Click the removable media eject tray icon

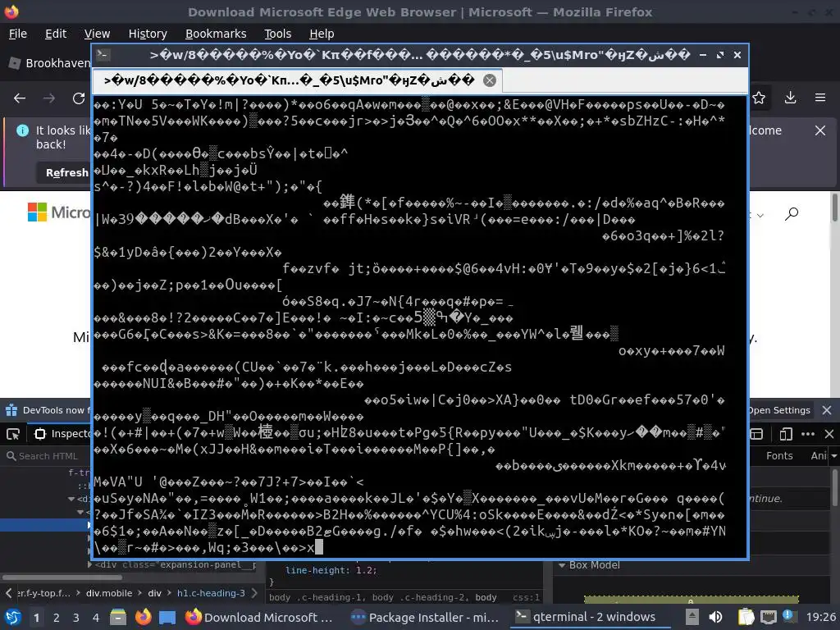692,617
